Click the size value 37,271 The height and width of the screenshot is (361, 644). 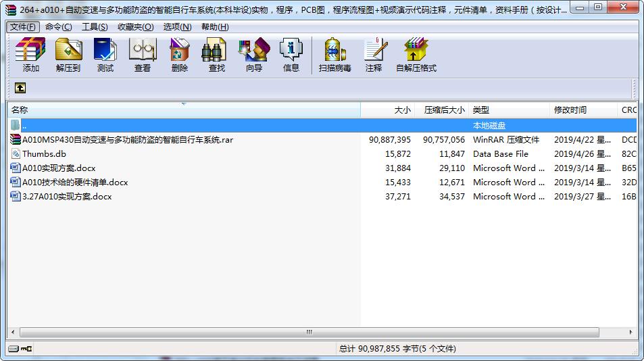pos(398,196)
